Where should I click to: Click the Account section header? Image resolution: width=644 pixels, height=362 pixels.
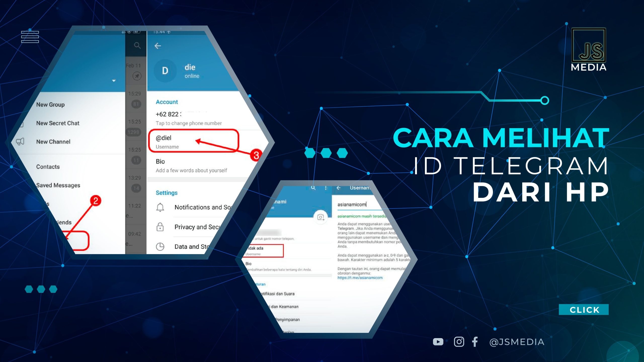tap(167, 102)
